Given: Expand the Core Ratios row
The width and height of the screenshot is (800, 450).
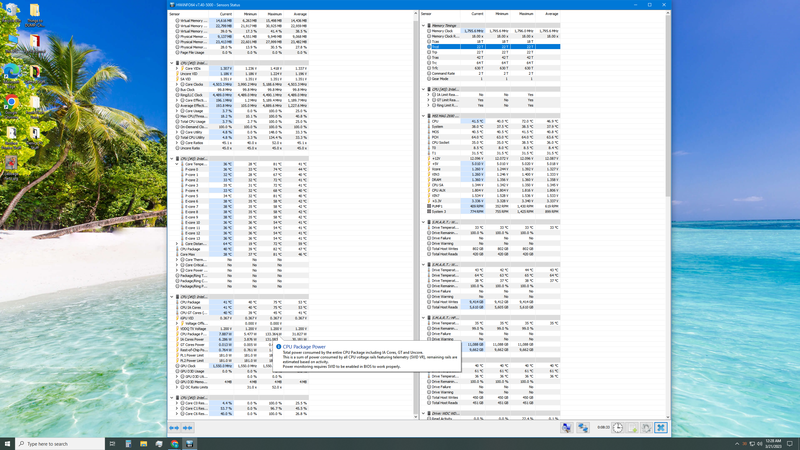Looking at the screenshot, I should coord(177,143).
